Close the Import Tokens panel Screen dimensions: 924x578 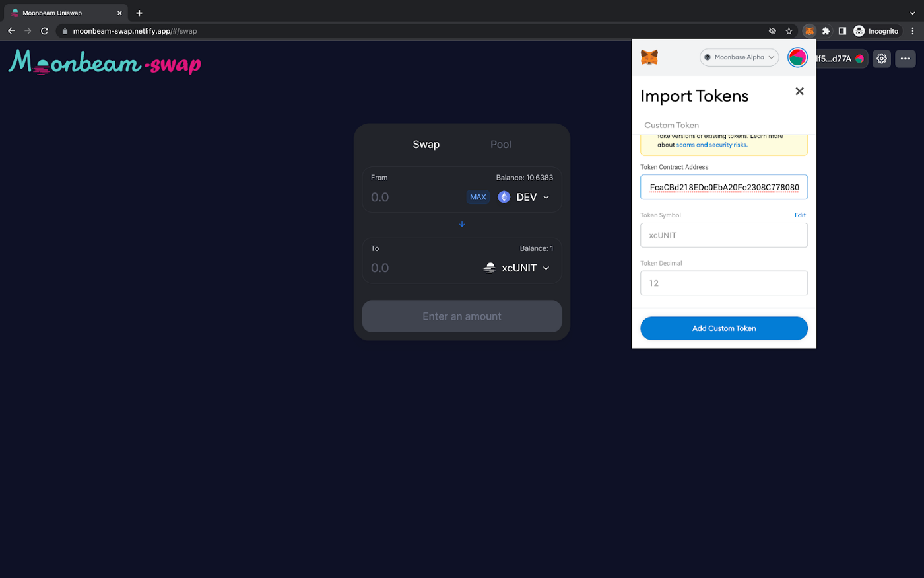pos(799,91)
